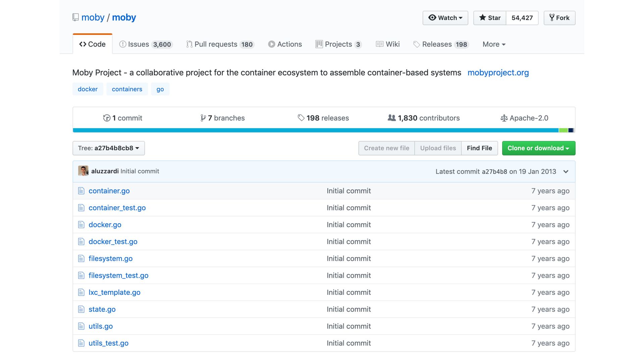Click the file icon beside utils_test.go

pyautogui.click(x=81, y=343)
